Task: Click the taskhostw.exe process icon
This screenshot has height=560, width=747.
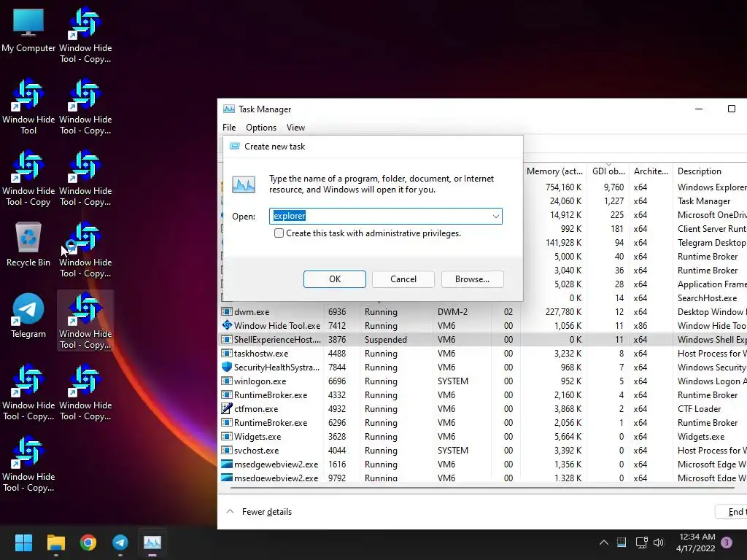Action: [227, 354]
